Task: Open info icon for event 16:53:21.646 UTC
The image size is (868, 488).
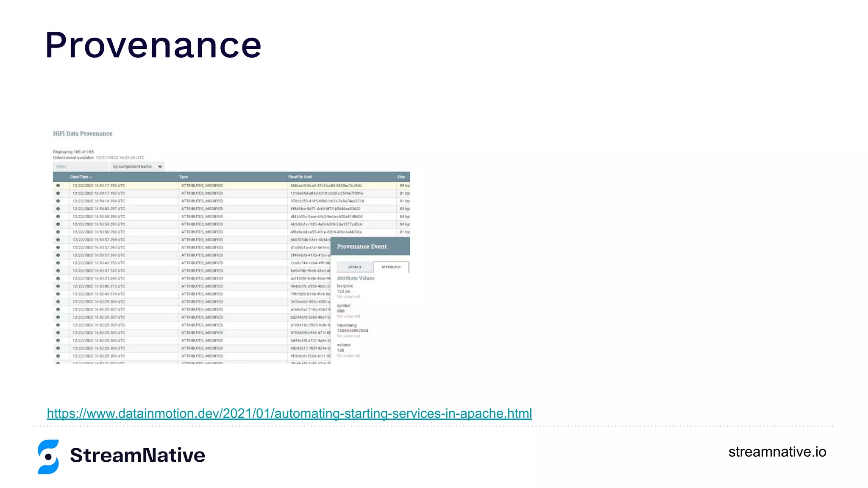Action: point(58,278)
